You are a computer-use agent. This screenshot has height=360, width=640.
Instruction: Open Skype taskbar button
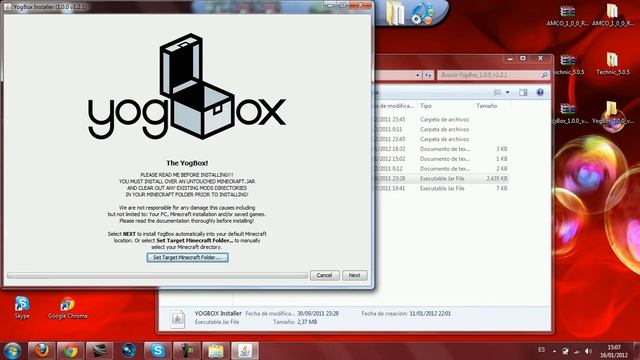click(x=158, y=351)
